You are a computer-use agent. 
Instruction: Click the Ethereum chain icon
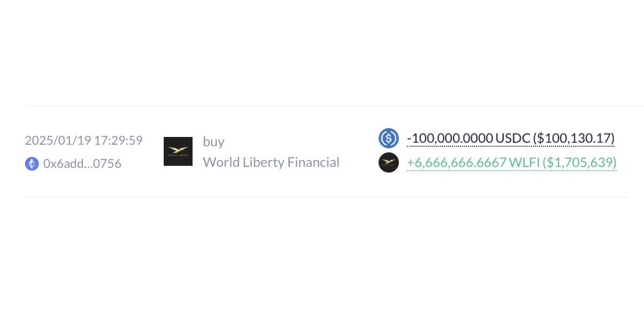[32, 164]
